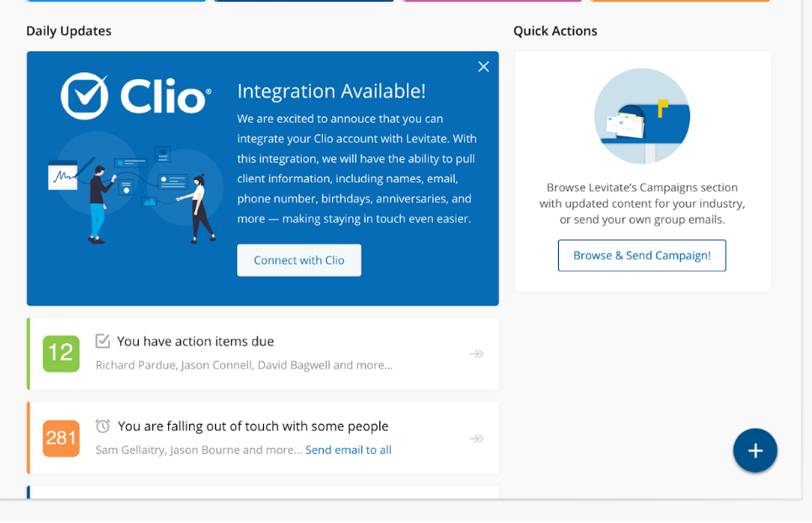
Task: Click the orange 281 count badge
Action: pyautogui.click(x=61, y=438)
